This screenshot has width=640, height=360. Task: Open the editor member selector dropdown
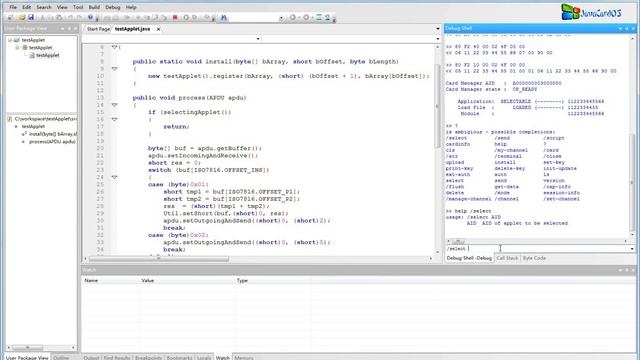point(438,39)
